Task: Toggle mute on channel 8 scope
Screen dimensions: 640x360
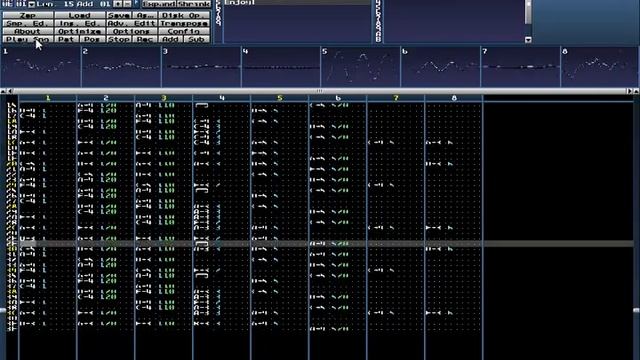Action: point(601,67)
